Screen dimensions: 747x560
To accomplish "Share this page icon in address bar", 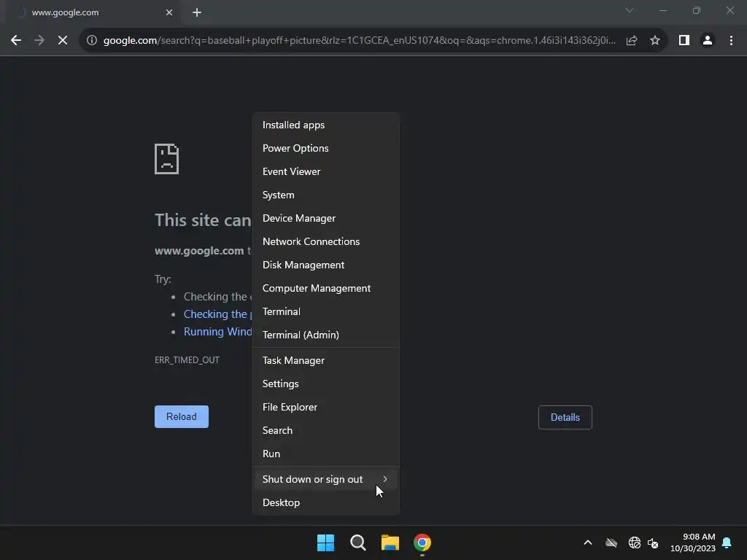I will point(632,41).
